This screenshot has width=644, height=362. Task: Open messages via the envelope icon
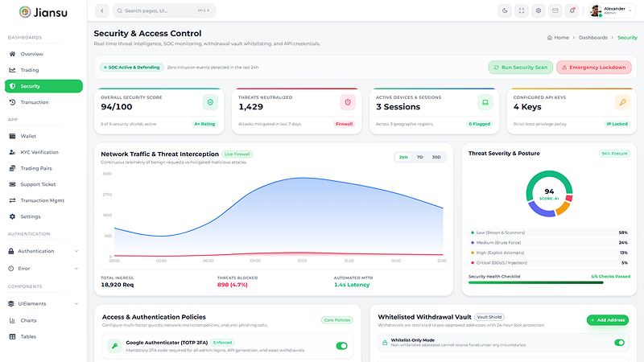pos(555,10)
